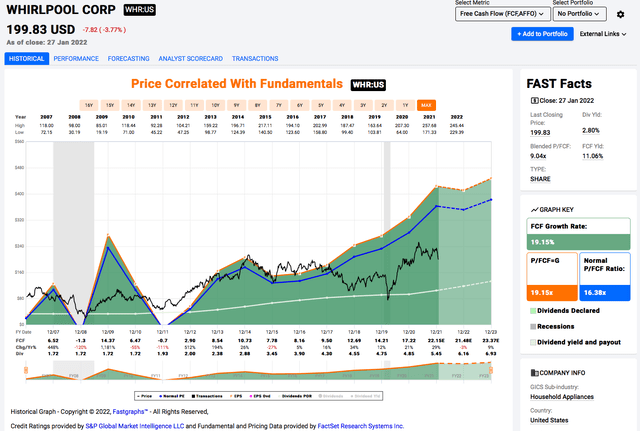
Task: Switch to the Historical tab
Action: point(27,58)
